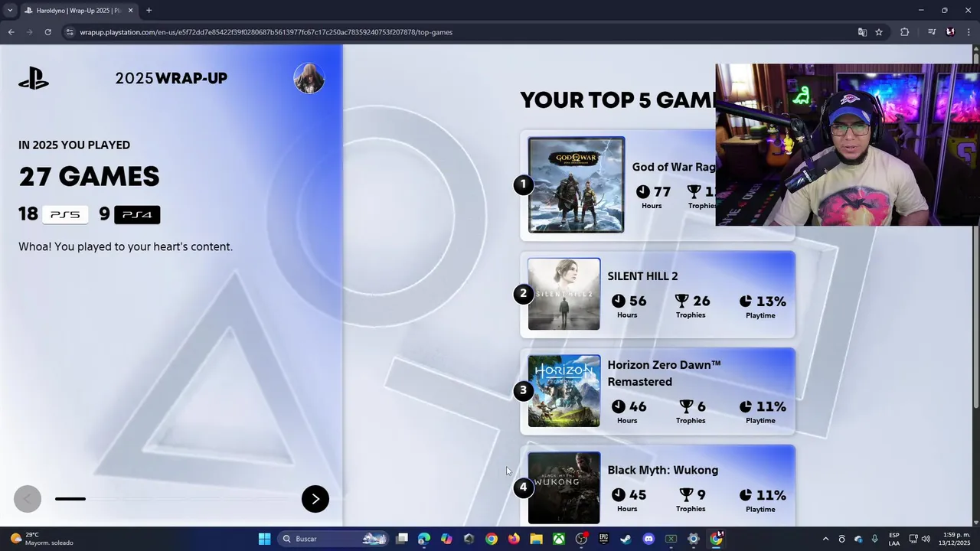Close the Wrap-Up 2025 browser tab
Image resolution: width=980 pixels, height=551 pixels.
pos(131,11)
